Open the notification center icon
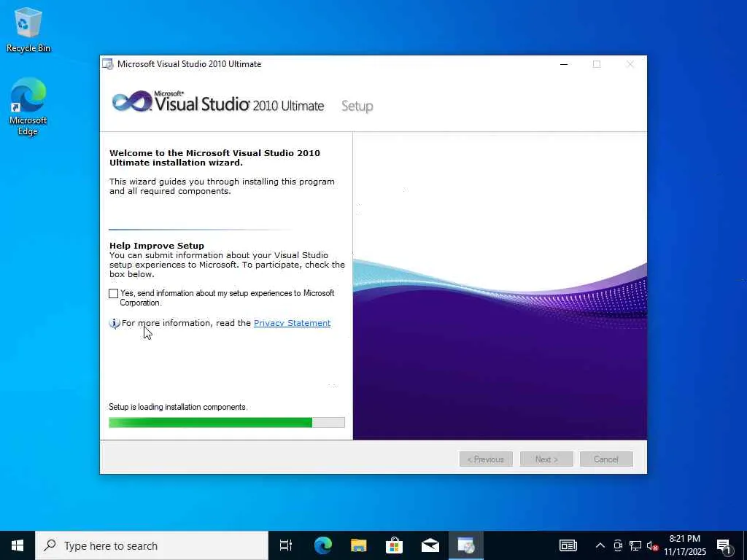 tap(724, 545)
